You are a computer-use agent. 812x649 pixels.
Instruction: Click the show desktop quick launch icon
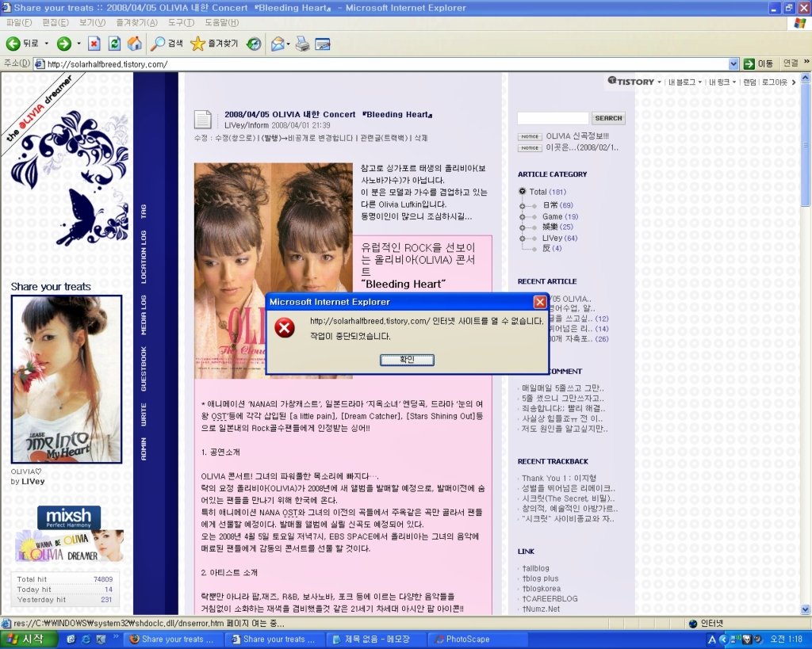[x=71, y=639]
